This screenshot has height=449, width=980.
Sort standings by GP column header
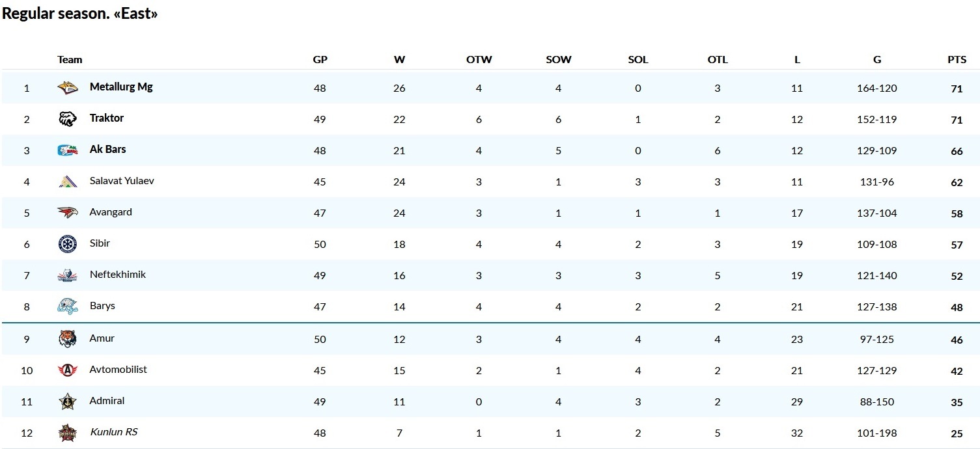(x=320, y=60)
